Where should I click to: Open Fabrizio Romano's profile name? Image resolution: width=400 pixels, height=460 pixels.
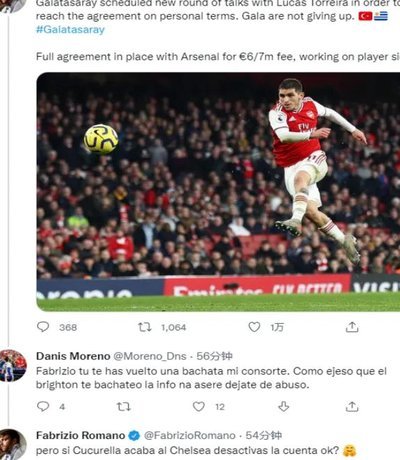click(x=80, y=435)
